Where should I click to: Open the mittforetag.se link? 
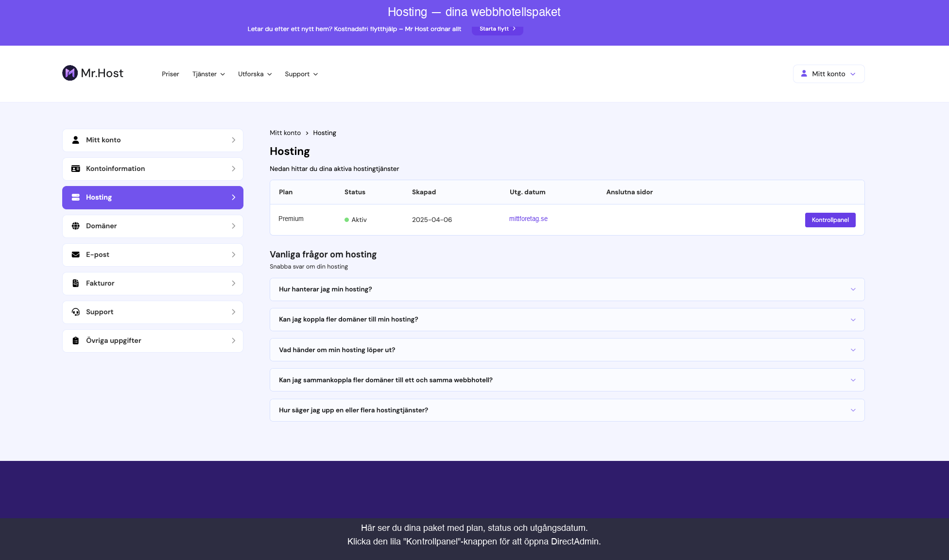point(528,219)
